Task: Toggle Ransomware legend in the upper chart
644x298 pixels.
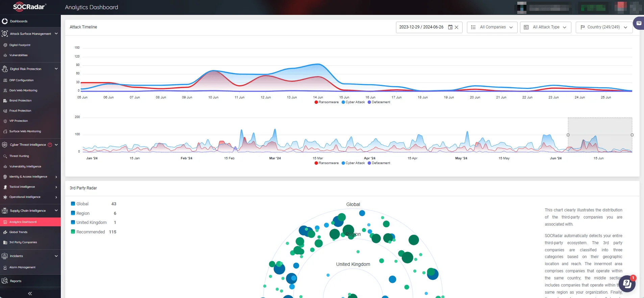Action: [x=326, y=102]
